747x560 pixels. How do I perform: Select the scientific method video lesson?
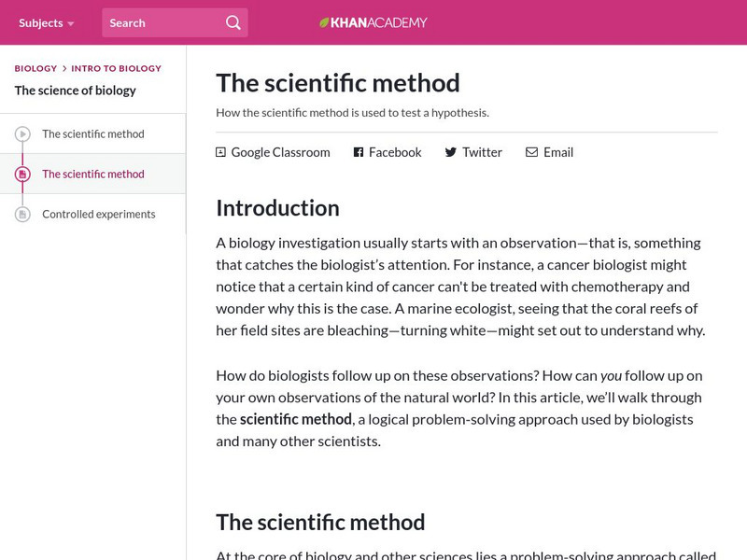93,133
